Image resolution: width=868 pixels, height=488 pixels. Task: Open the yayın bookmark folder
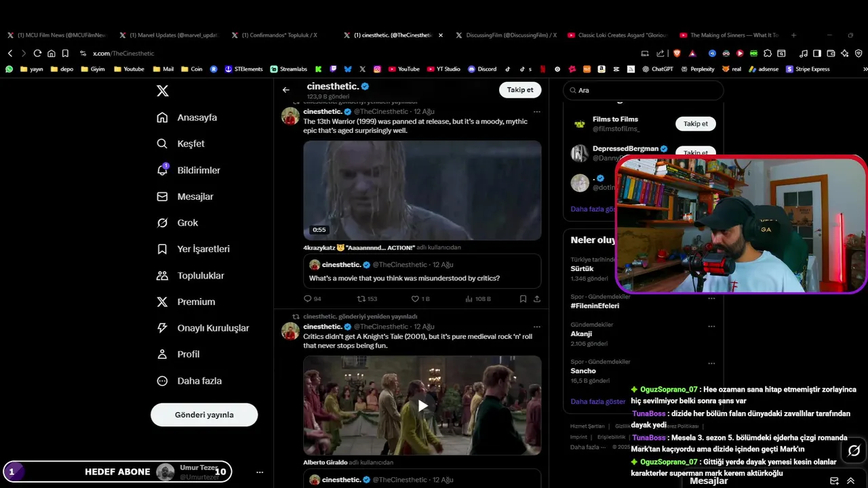point(32,69)
